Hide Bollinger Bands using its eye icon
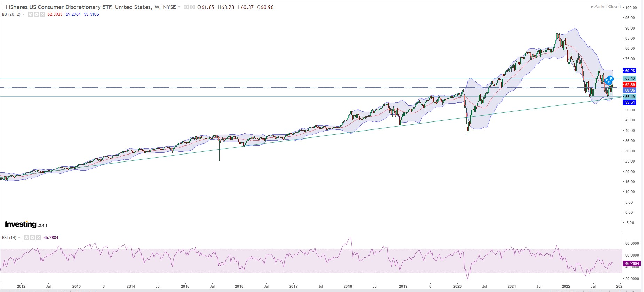 click(x=31, y=14)
